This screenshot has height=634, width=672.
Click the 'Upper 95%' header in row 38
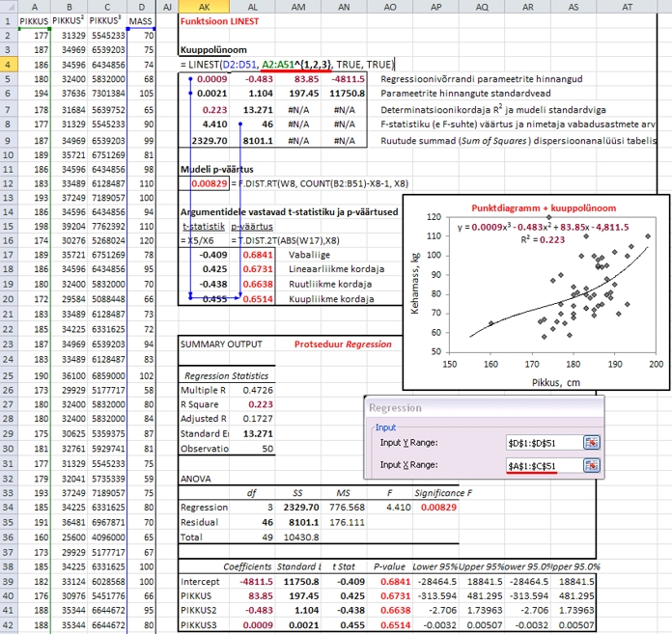click(x=481, y=566)
